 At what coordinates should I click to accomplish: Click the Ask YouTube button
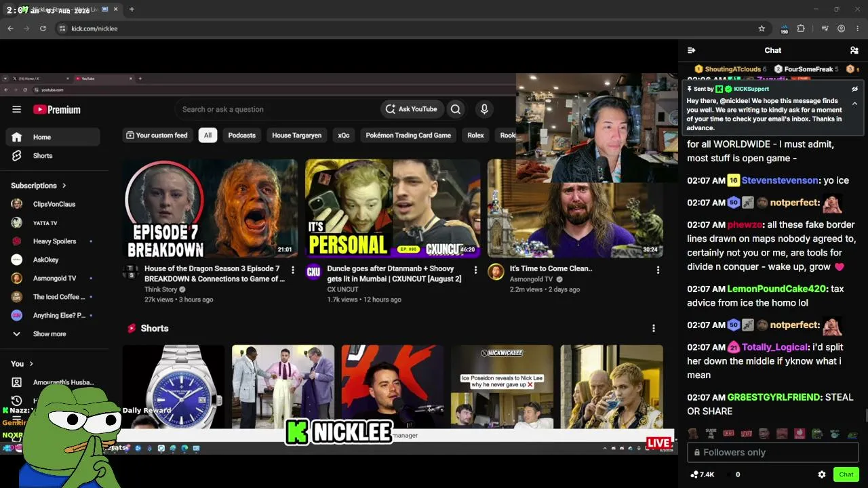coord(412,109)
